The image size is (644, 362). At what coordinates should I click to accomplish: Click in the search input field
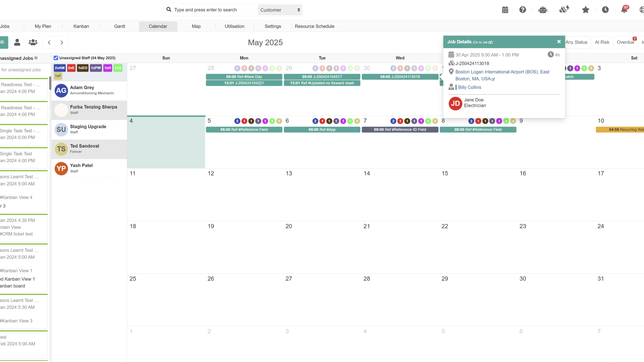[x=213, y=10]
